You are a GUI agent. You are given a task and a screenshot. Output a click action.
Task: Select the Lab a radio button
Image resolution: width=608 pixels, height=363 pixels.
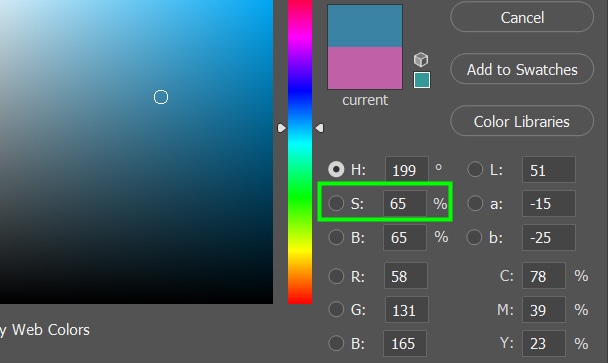tap(475, 203)
